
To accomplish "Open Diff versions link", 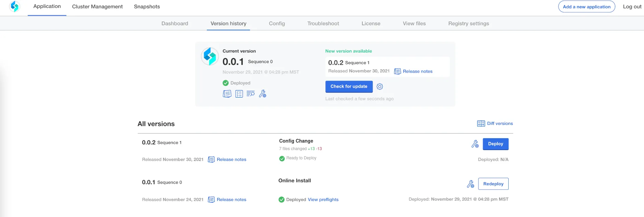I will (495, 124).
